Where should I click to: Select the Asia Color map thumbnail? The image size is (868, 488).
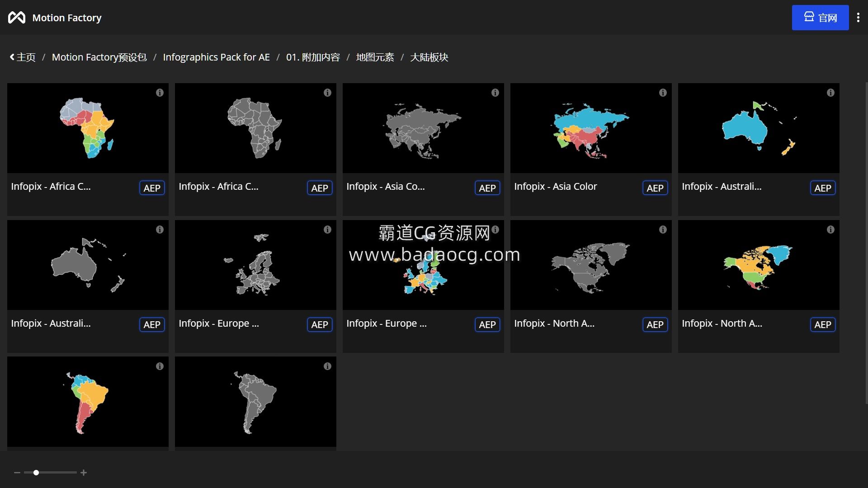pyautogui.click(x=591, y=128)
